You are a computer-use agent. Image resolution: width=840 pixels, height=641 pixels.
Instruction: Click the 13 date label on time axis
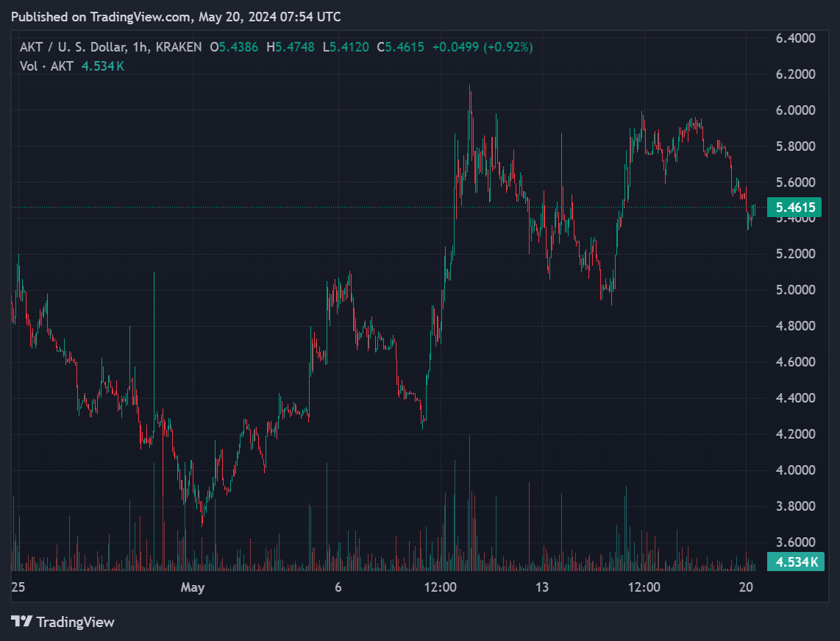point(542,587)
